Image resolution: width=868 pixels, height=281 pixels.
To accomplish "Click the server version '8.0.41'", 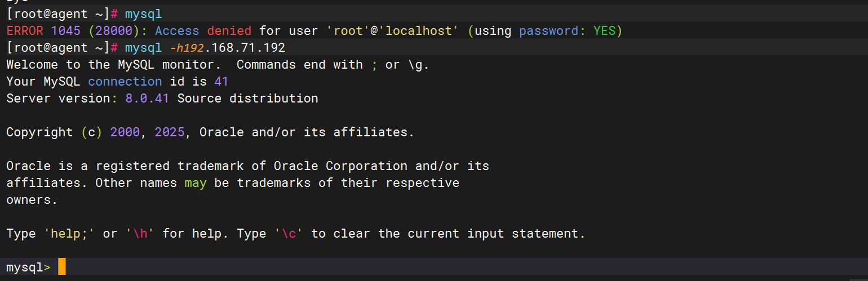I will pyautogui.click(x=147, y=99).
